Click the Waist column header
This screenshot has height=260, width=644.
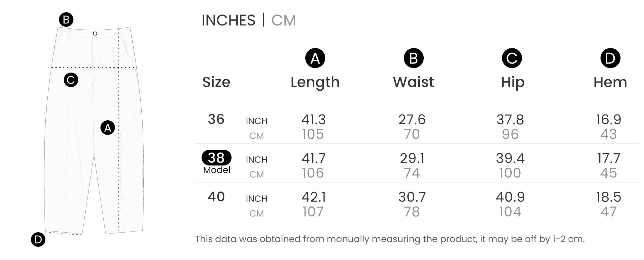413,82
